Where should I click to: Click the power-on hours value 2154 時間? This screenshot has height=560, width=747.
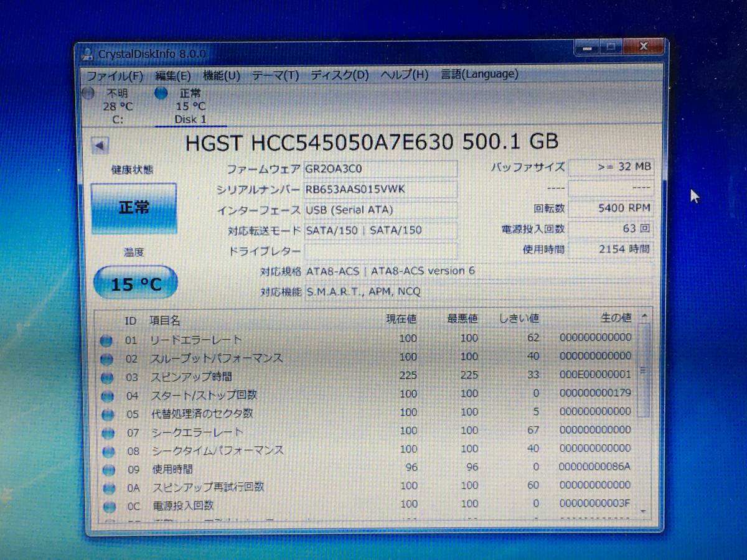[x=611, y=250]
